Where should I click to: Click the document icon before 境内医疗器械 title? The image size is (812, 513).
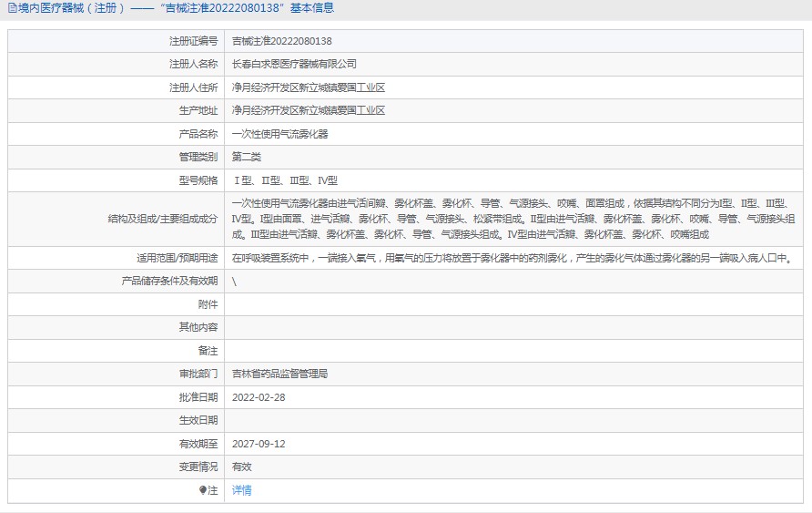(13, 8)
